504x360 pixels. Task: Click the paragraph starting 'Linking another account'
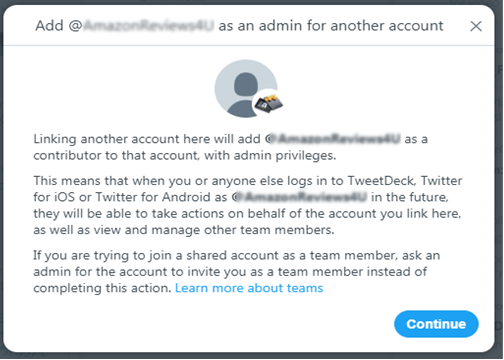[x=230, y=147]
